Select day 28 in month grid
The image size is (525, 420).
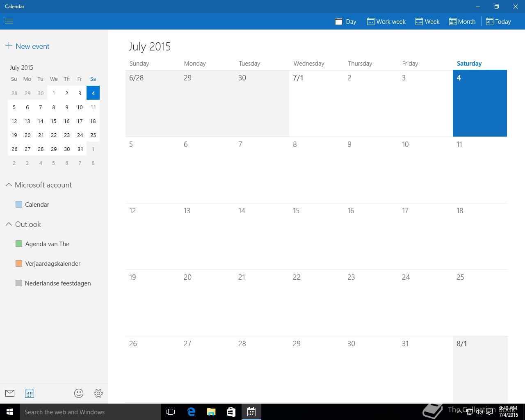tap(262, 369)
